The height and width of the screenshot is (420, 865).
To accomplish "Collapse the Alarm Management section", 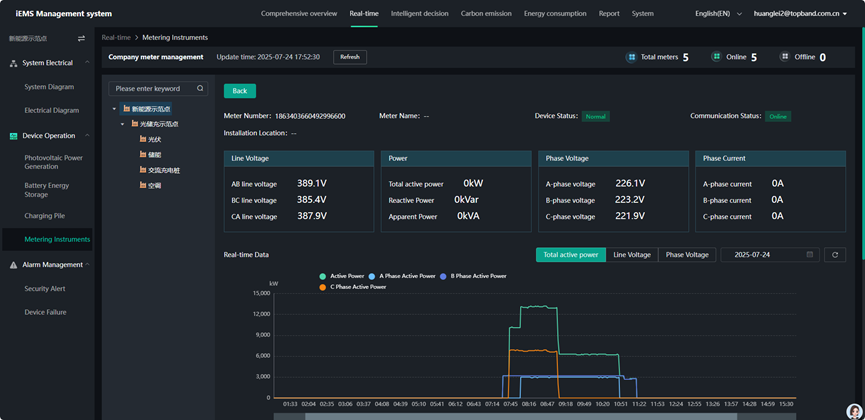I will coord(87,264).
